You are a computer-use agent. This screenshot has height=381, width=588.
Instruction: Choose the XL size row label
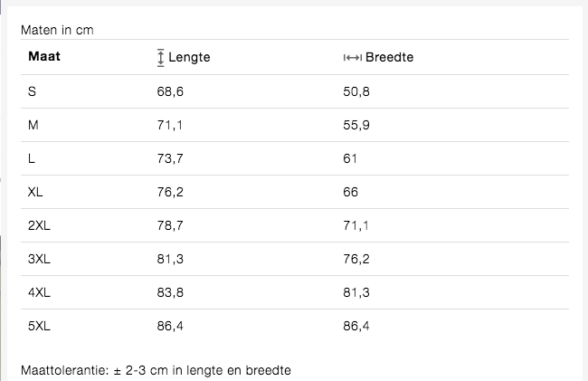pos(35,192)
